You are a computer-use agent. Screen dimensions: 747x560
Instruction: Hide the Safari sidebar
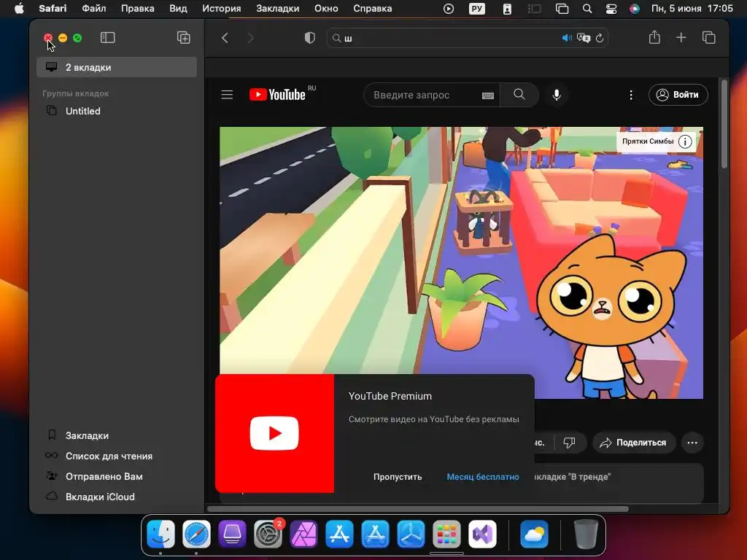point(108,38)
